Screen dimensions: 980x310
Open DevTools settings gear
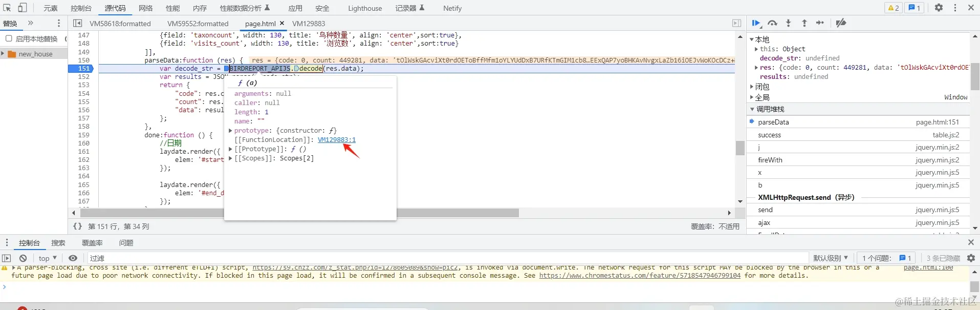point(939,8)
